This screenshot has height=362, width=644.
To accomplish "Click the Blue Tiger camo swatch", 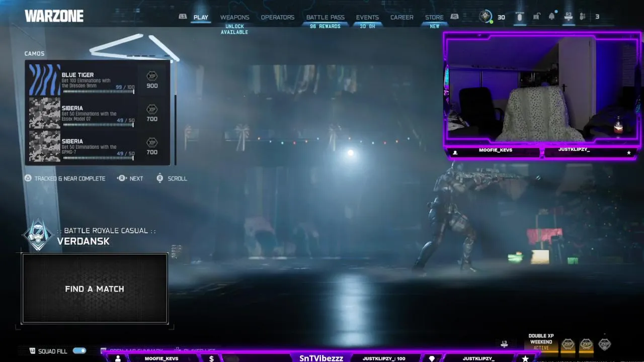I will pos(44,80).
